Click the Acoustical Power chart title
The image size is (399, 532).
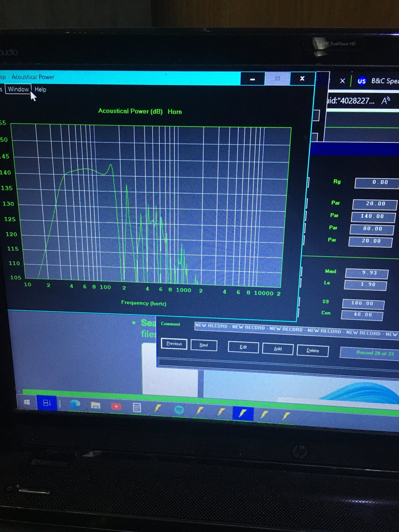(x=140, y=111)
